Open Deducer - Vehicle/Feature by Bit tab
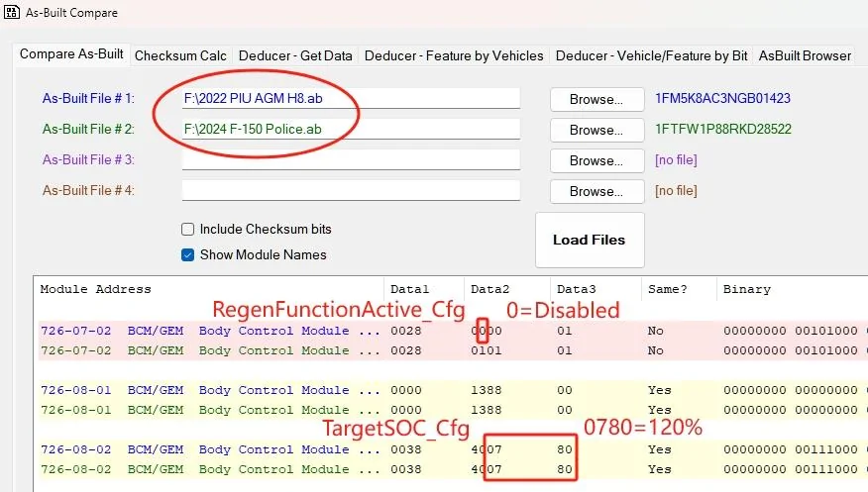 (x=652, y=55)
